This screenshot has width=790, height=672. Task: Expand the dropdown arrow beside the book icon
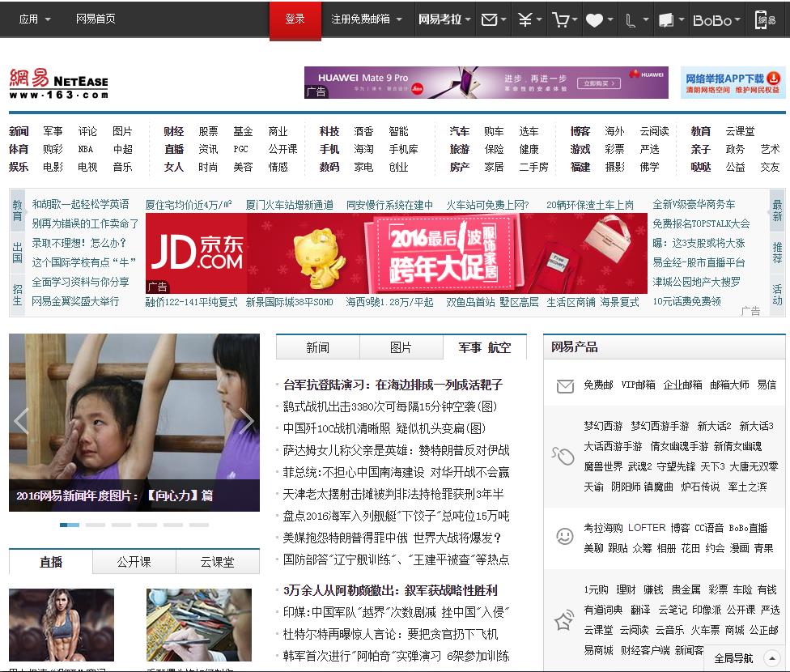[x=682, y=19]
